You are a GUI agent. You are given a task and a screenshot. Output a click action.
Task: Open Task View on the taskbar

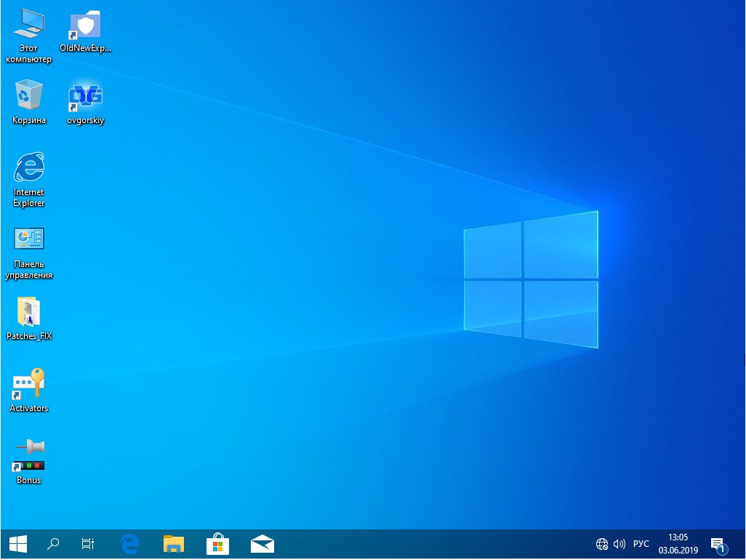pos(87,543)
